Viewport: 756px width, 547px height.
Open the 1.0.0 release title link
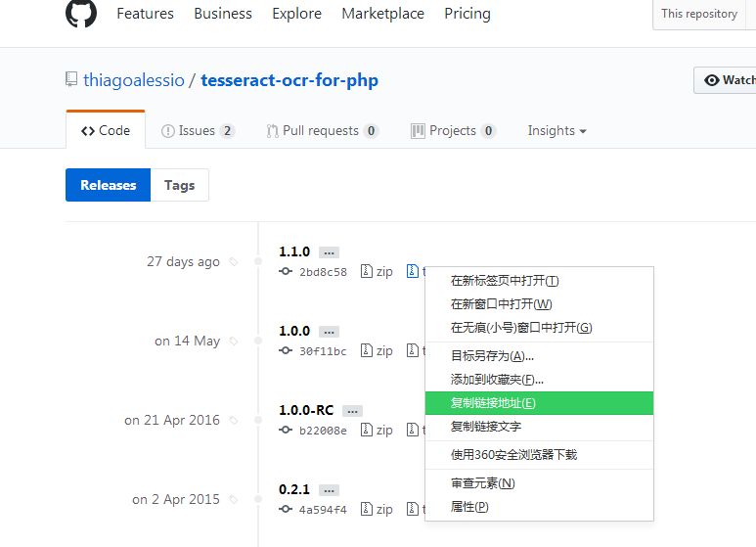294,331
